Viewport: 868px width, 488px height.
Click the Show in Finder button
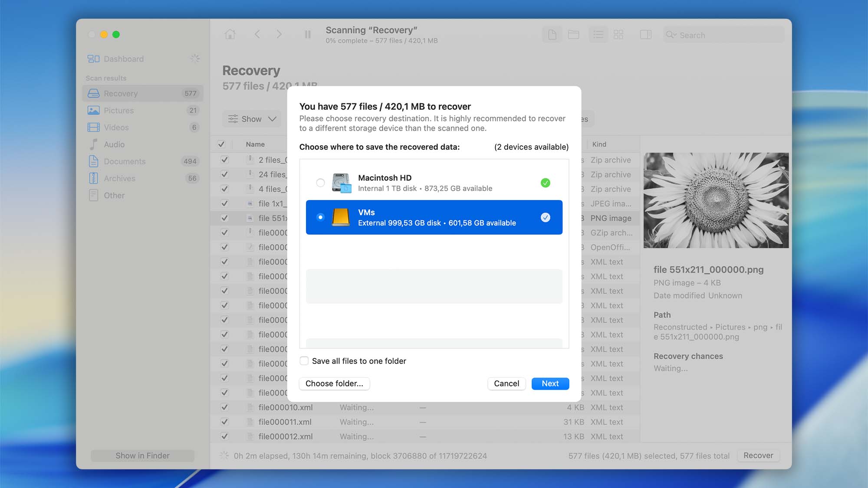tap(142, 455)
